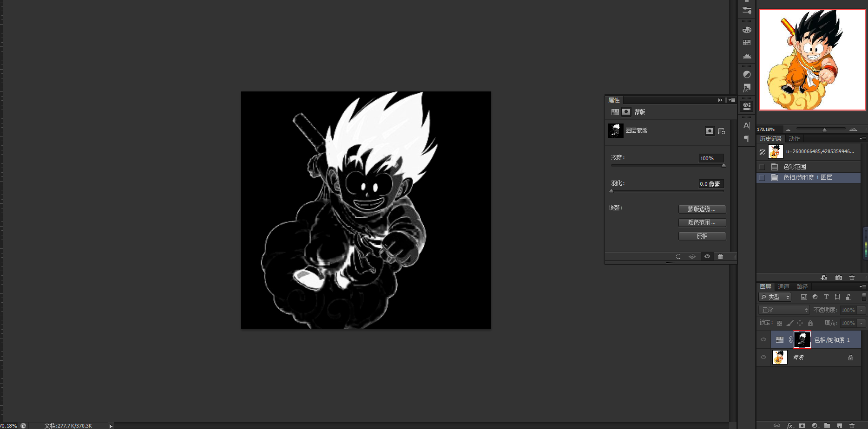Click the 蒙版边缘... button
This screenshot has height=429, width=868.
point(702,209)
